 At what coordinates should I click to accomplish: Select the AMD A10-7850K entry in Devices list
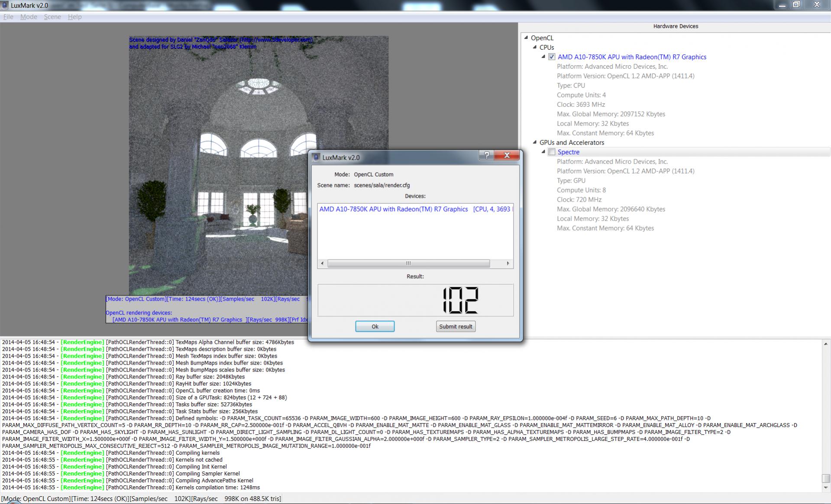tap(415, 209)
